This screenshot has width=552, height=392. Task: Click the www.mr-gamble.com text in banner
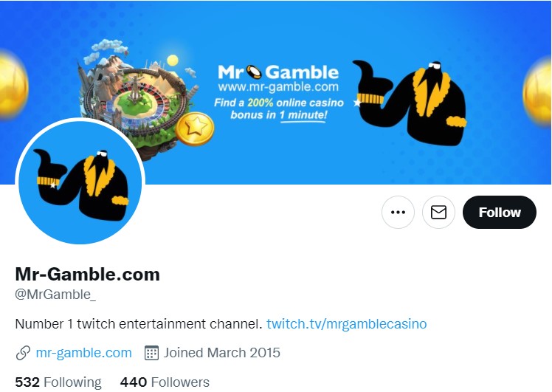coord(278,86)
